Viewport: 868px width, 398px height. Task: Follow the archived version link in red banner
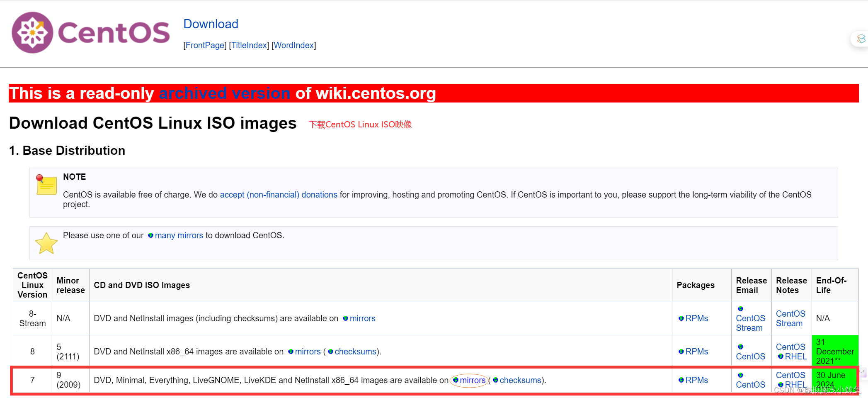click(225, 93)
